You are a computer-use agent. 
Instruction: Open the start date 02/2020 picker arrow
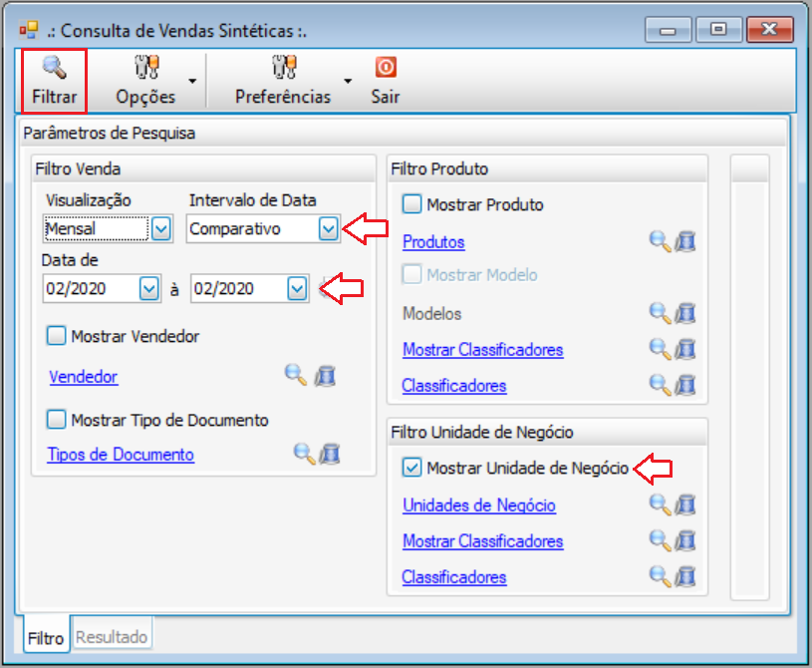tap(149, 289)
